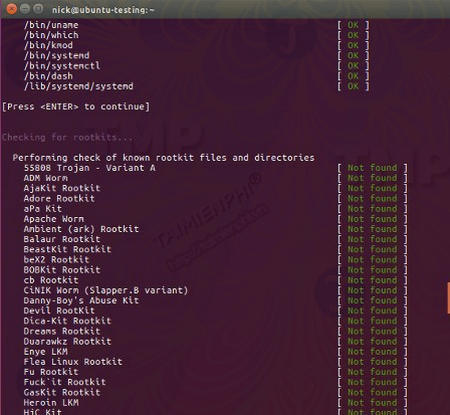Viewport: 450px width, 415px height.
Task: Click the 'BeastKit Rootkit' entry
Action: (67, 249)
